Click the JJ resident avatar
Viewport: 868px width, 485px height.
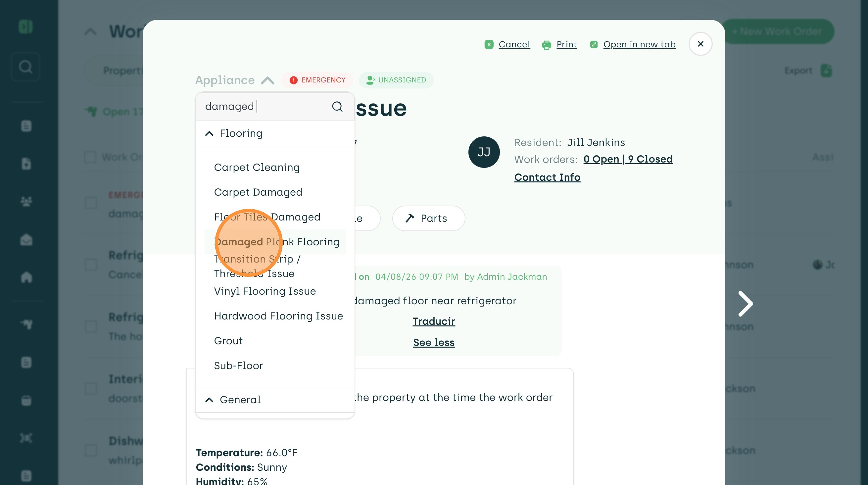pyautogui.click(x=484, y=152)
